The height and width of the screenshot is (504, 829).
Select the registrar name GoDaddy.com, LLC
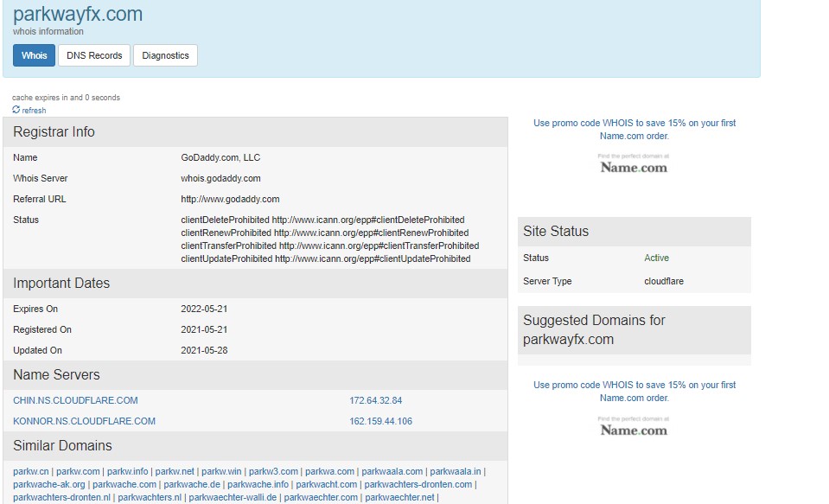click(220, 157)
